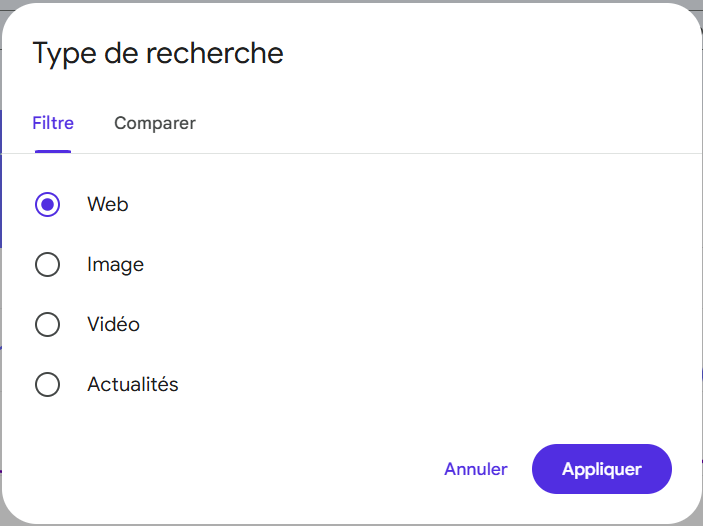Image resolution: width=703 pixels, height=526 pixels.
Task: Click Annuler to cancel
Action: click(476, 469)
